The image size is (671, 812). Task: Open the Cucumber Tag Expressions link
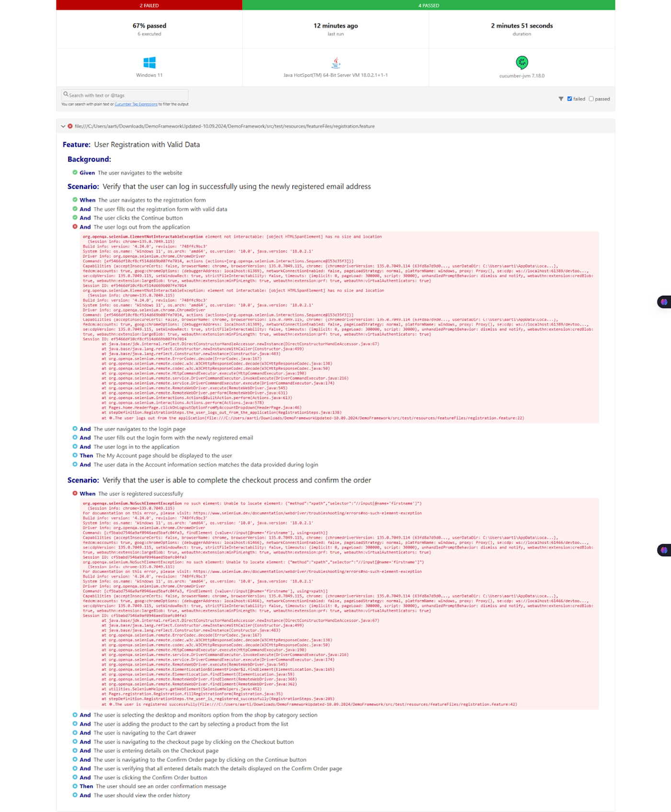tap(136, 104)
